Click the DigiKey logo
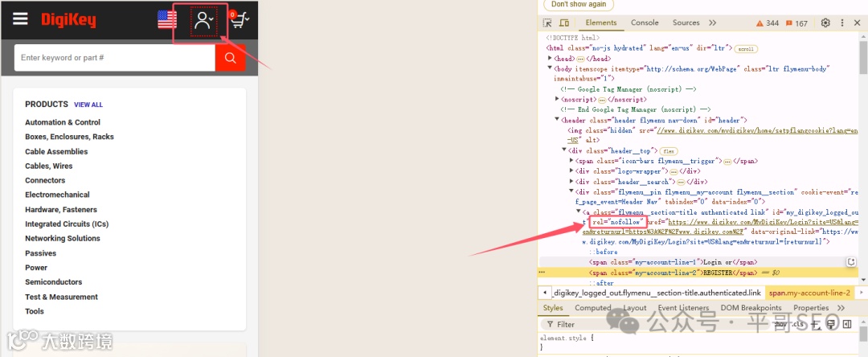The width and height of the screenshot is (868, 357). click(68, 20)
